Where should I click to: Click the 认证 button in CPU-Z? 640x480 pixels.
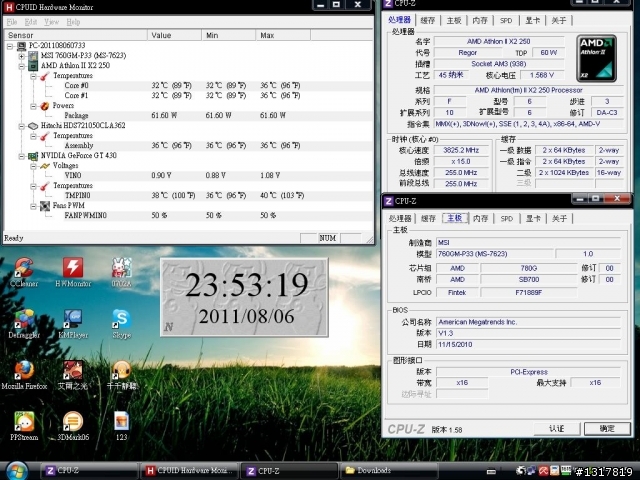pyautogui.click(x=557, y=429)
